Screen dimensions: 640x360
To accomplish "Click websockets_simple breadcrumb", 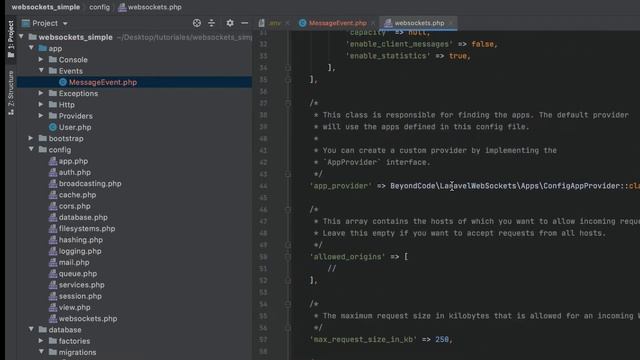I will coord(46,7).
